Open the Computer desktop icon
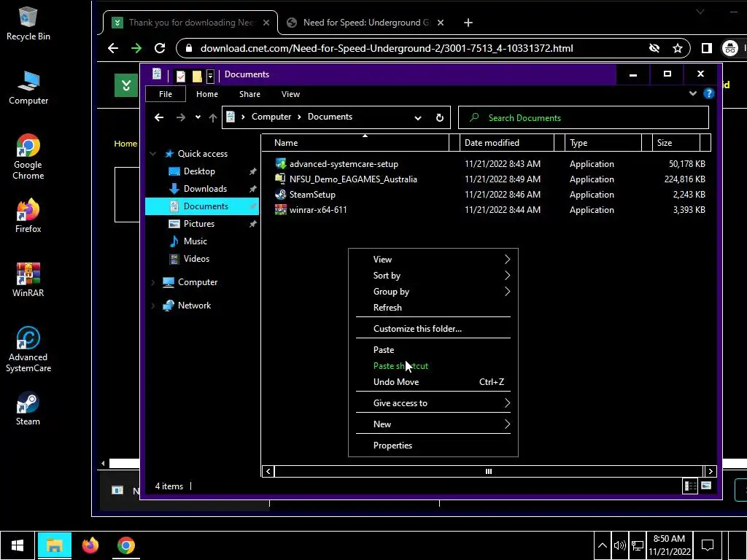The width and height of the screenshot is (747, 560). [28, 88]
